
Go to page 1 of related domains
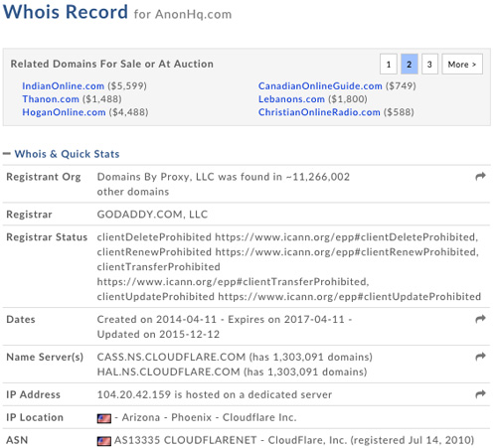389,65
